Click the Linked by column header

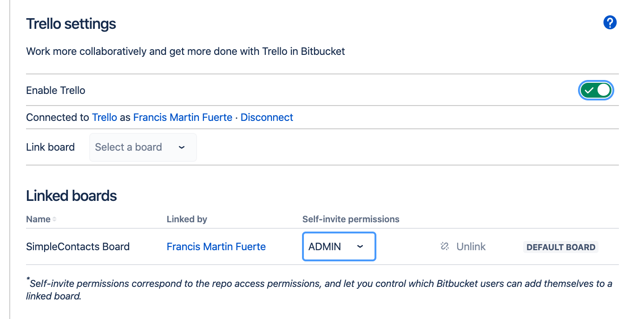click(x=187, y=219)
